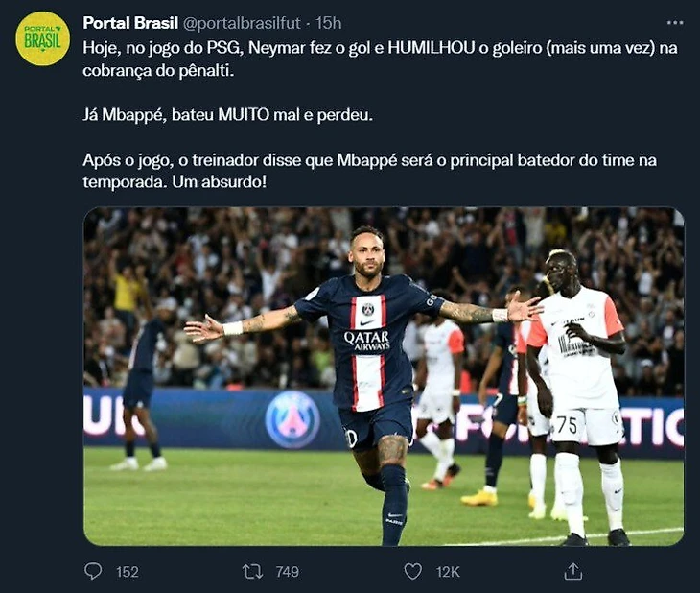The width and height of the screenshot is (700, 593).
Task: Click the 749 retweets count
Action: [x=287, y=572]
